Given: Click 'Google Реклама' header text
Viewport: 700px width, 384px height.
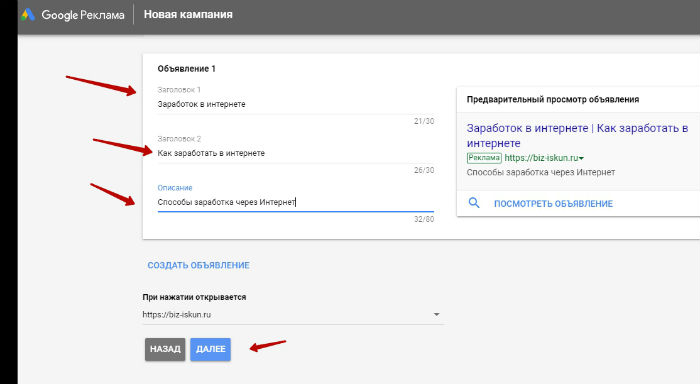Looking at the screenshot, I should pyautogui.click(x=83, y=15).
